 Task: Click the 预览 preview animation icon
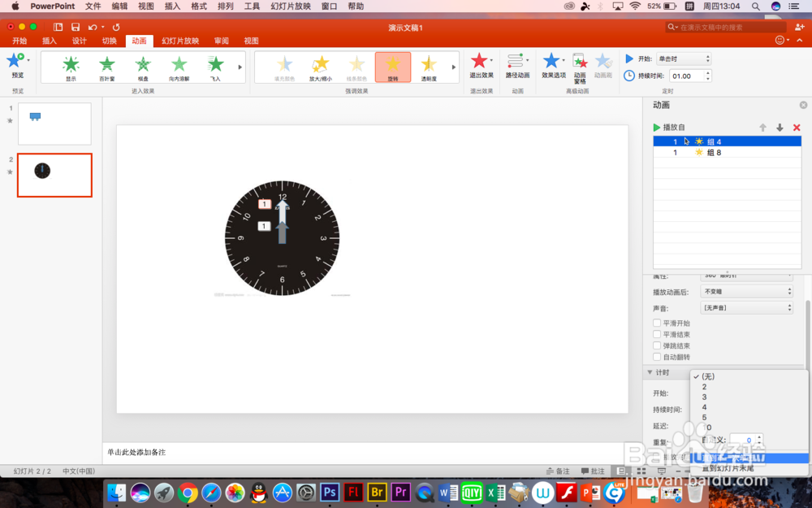(x=15, y=61)
